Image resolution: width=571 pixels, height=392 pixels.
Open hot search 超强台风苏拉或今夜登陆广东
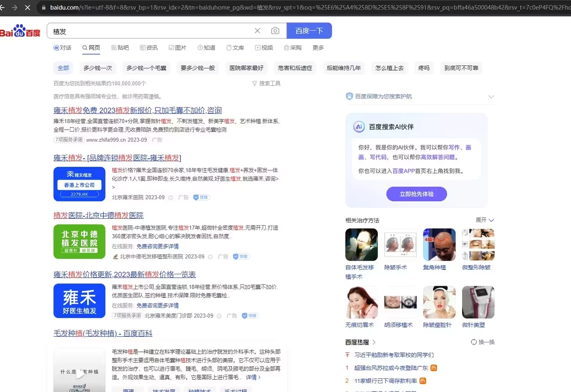(391, 368)
